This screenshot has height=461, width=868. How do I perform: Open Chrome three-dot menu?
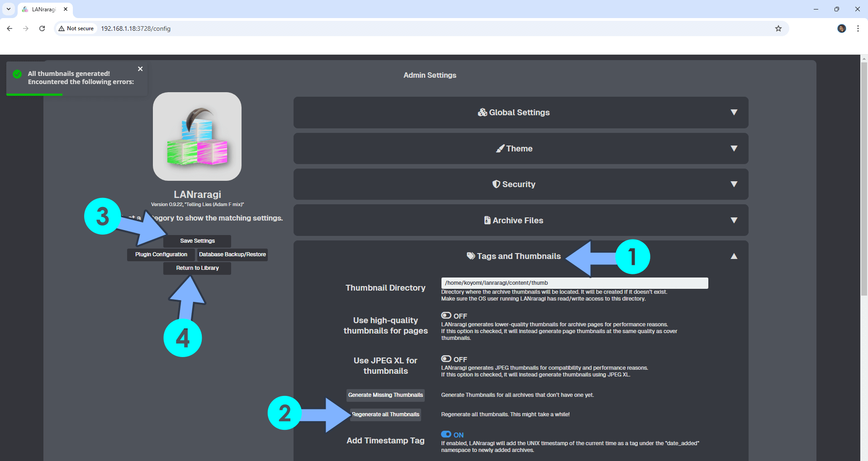[858, 28]
